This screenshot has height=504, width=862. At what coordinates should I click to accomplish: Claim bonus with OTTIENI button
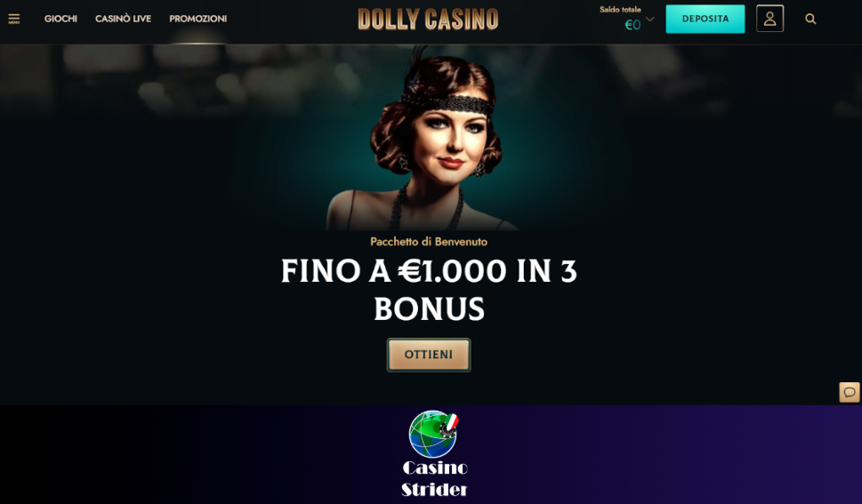point(429,355)
